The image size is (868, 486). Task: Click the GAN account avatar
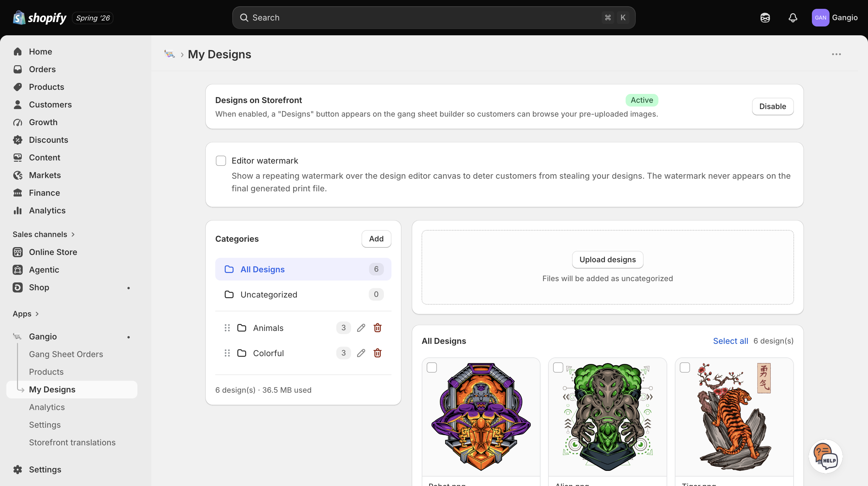(820, 18)
